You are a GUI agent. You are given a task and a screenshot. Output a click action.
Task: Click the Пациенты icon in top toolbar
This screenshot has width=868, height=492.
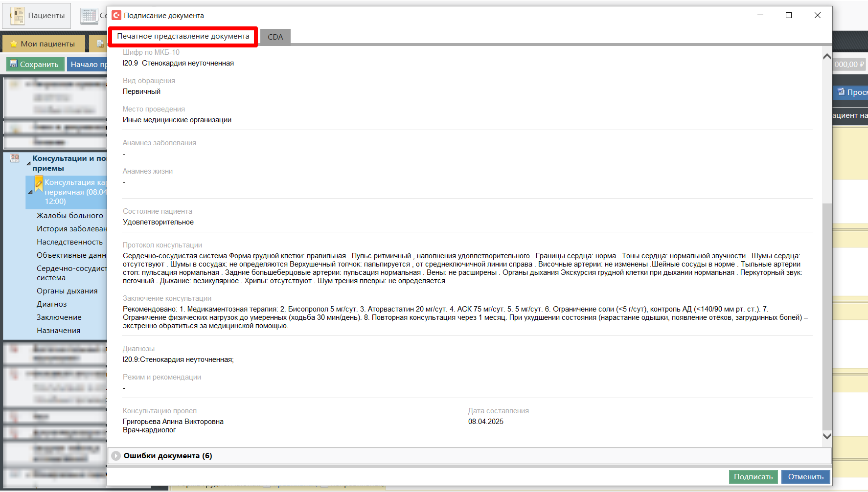[18, 16]
